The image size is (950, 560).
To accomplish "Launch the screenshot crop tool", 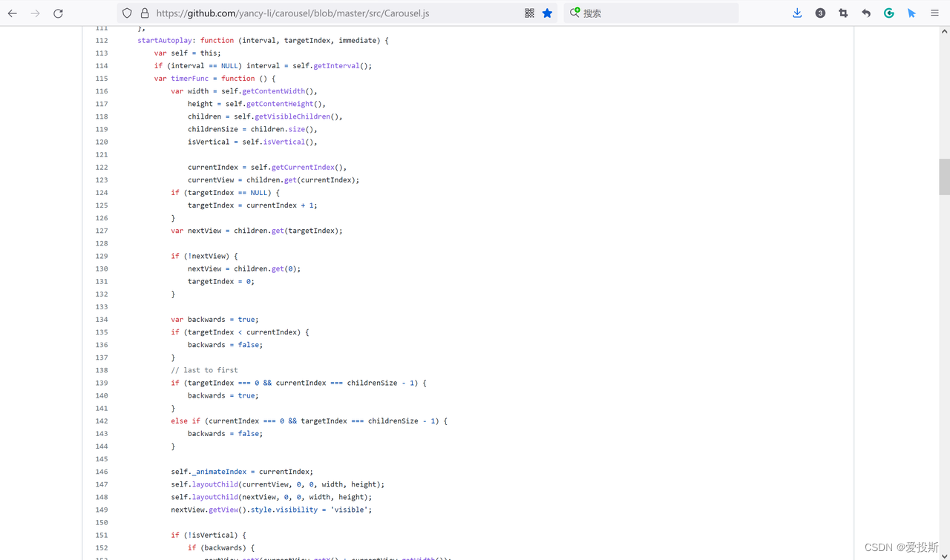I will pyautogui.click(x=843, y=13).
